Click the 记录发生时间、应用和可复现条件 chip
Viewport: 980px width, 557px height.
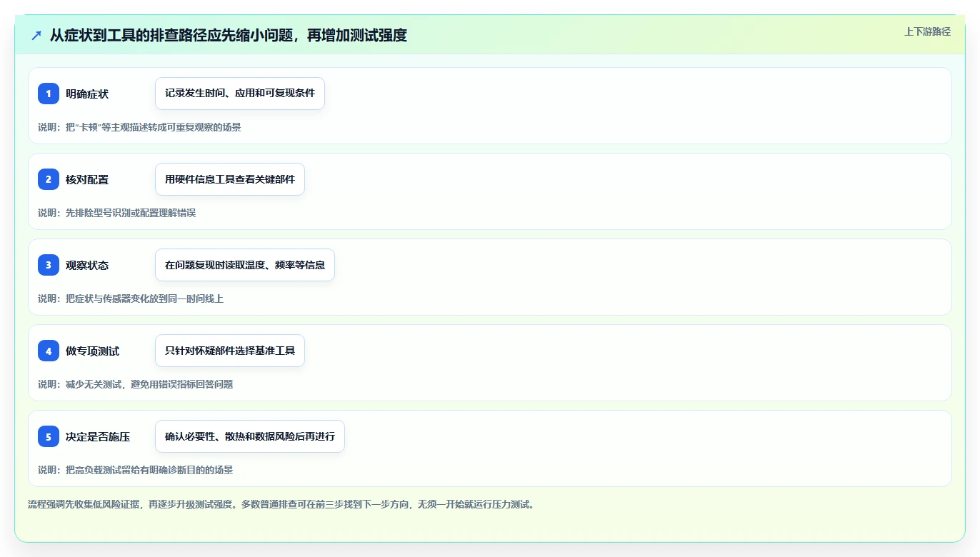tap(240, 94)
